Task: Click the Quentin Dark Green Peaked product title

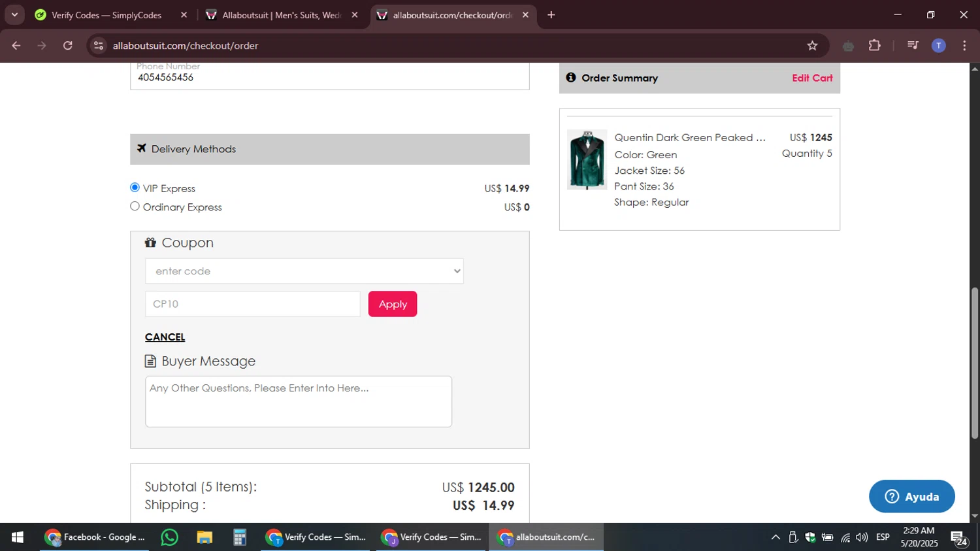Action: [x=690, y=138]
